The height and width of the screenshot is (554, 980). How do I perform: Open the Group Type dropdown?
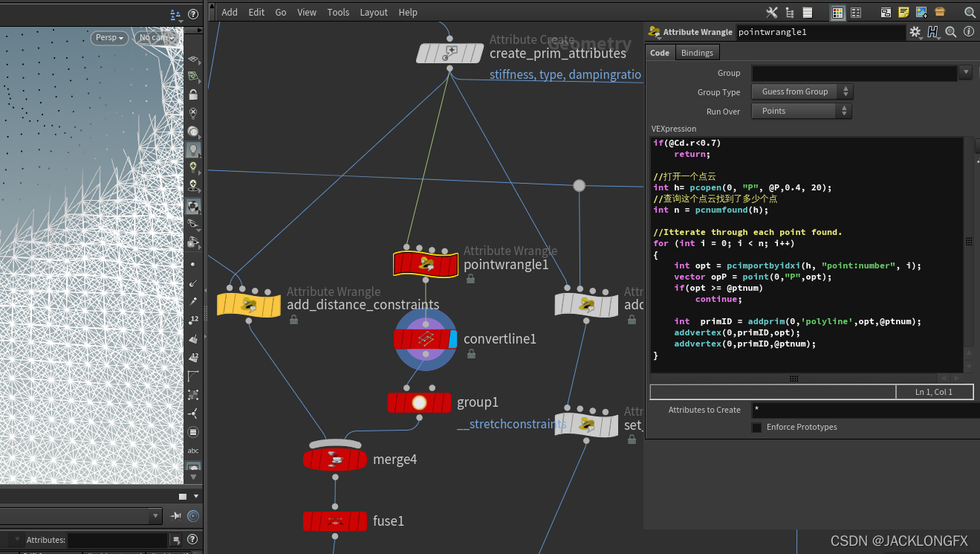802,91
